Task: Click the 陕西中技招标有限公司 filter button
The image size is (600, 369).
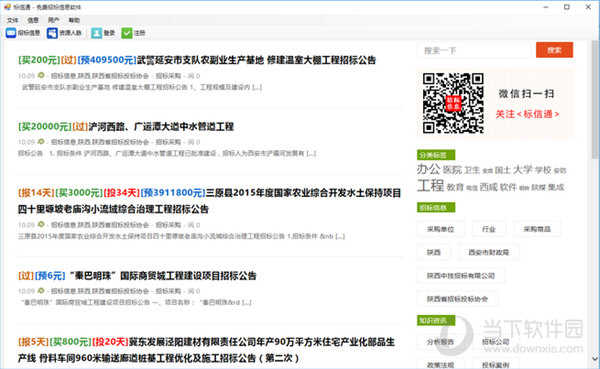Action: pyautogui.click(x=461, y=276)
